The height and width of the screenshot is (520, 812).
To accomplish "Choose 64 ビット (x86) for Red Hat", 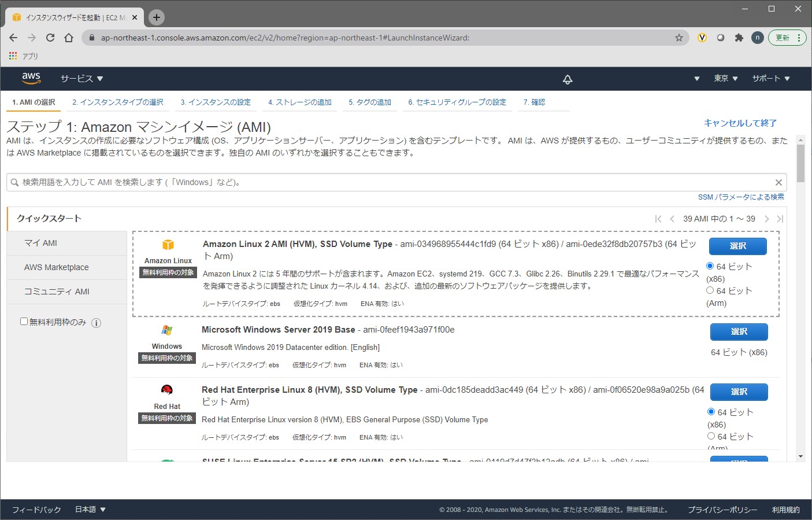I will pos(711,412).
